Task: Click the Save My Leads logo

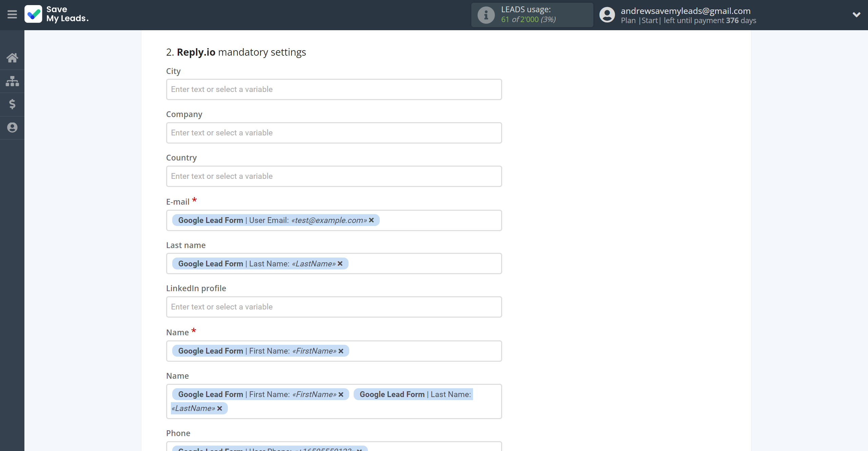Action: click(x=57, y=14)
